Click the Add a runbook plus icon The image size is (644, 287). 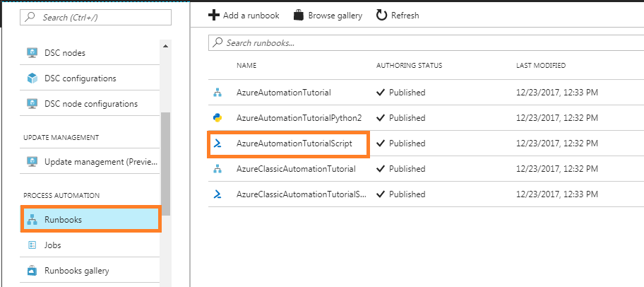(x=214, y=15)
